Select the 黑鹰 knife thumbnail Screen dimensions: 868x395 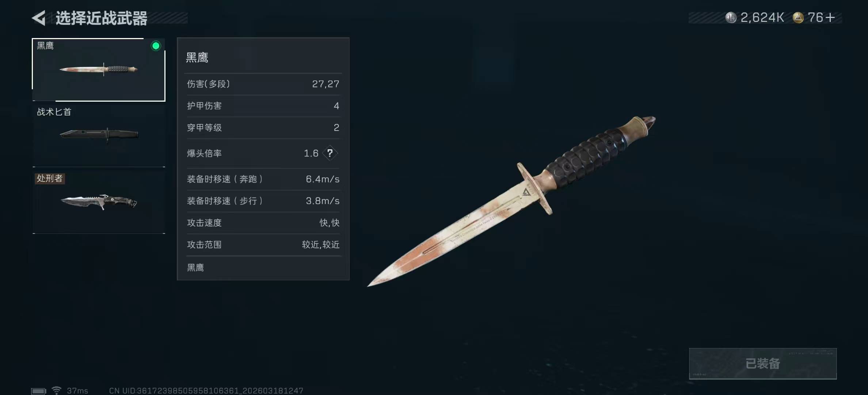(99, 69)
